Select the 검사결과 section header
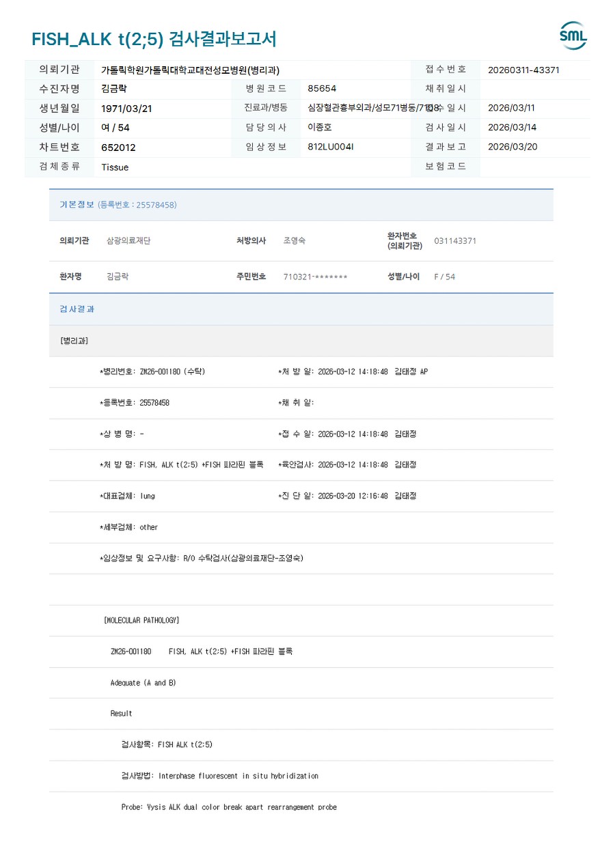The image size is (615, 868). 77,309
